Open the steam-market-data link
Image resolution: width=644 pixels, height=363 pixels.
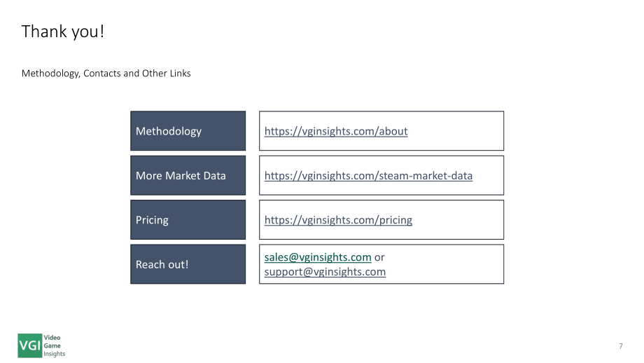(368, 175)
